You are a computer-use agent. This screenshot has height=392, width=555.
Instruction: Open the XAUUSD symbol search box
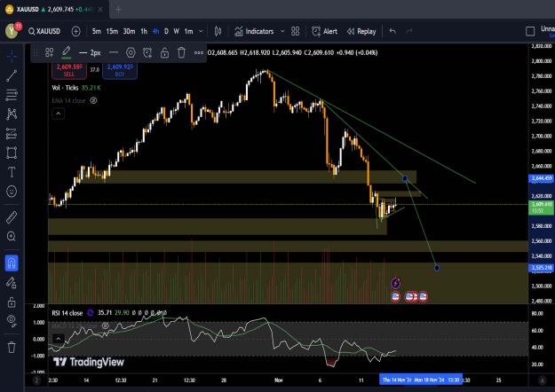pyautogui.click(x=44, y=31)
